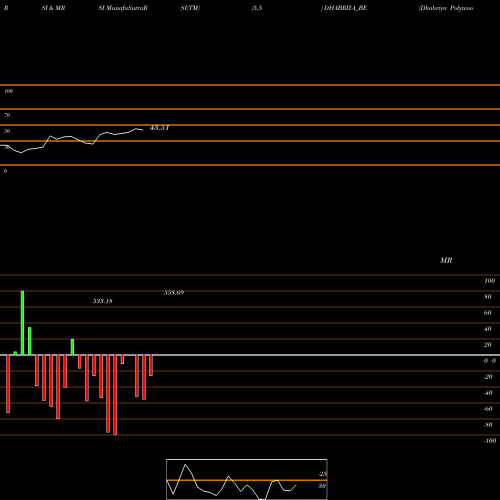The height and width of the screenshot is (500, 500).
Task: Click the MunafaSutra header label
Action: 123,8
